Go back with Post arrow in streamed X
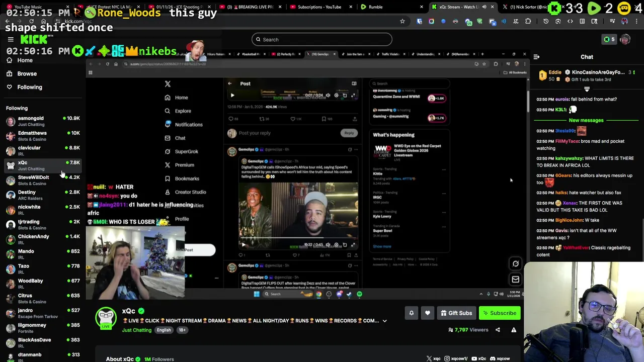 click(229, 83)
